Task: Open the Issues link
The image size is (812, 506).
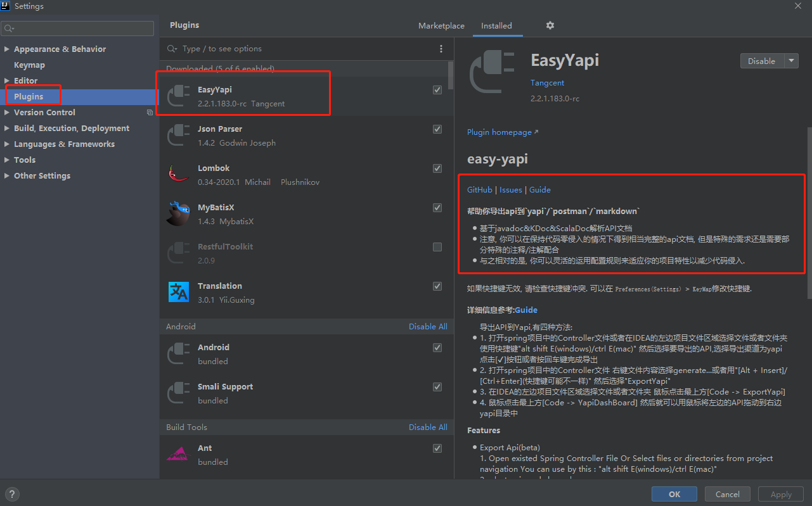Action: (x=511, y=190)
